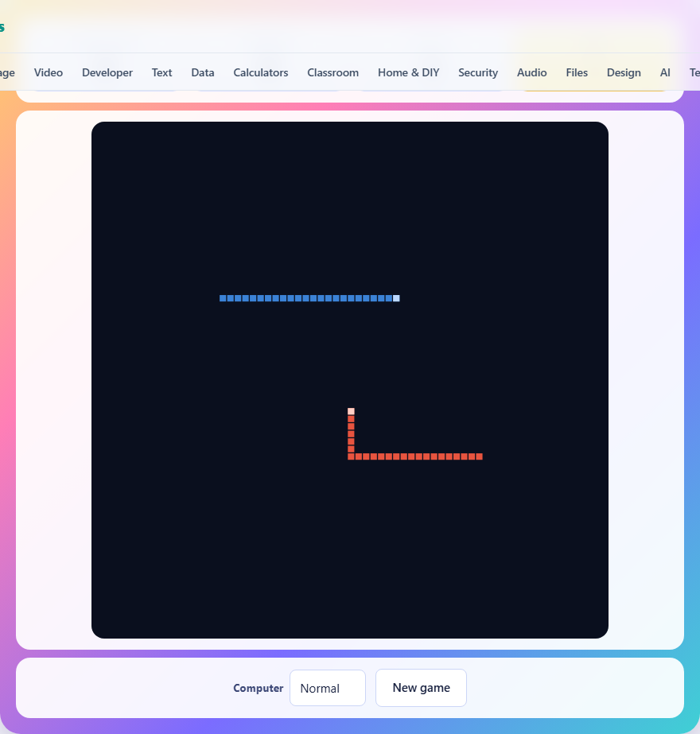Open the Files category
Screen dimensions: 700x734
coord(577,72)
